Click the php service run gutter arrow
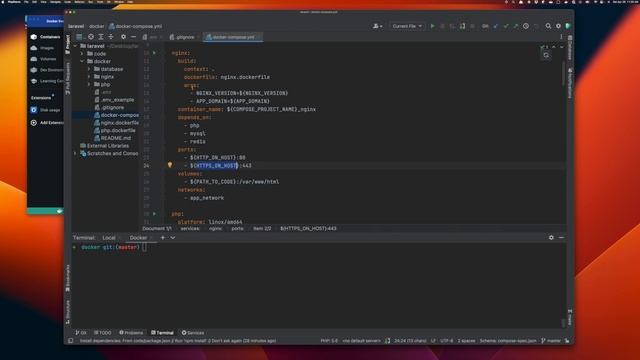640x360 pixels. (154, 214)
